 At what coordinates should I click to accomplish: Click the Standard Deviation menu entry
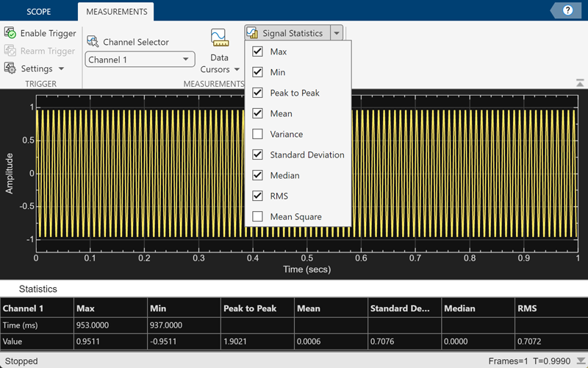[306, 155]
